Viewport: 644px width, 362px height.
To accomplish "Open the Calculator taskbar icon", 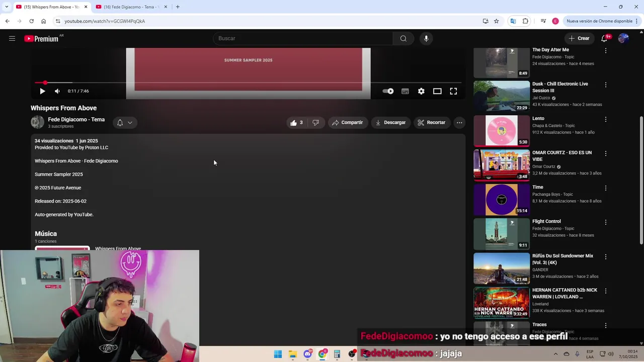I will coord(337,354).
